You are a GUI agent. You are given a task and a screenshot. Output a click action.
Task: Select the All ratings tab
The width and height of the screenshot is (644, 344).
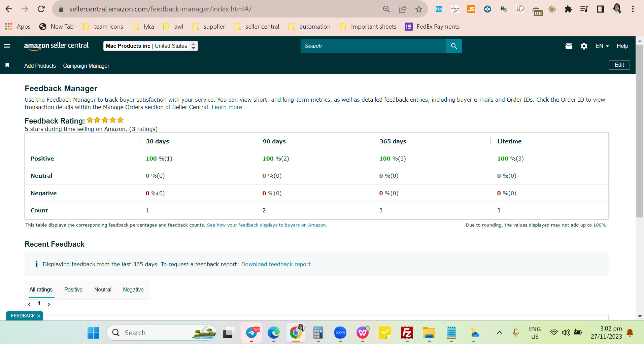pos(41,290)
